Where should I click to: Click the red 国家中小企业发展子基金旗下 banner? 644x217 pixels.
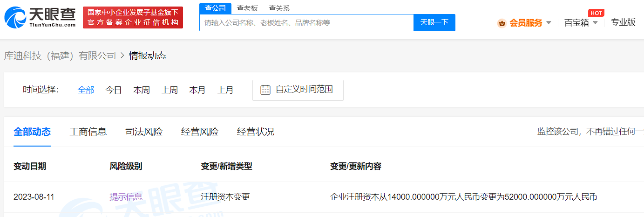(x=133, y=17)
